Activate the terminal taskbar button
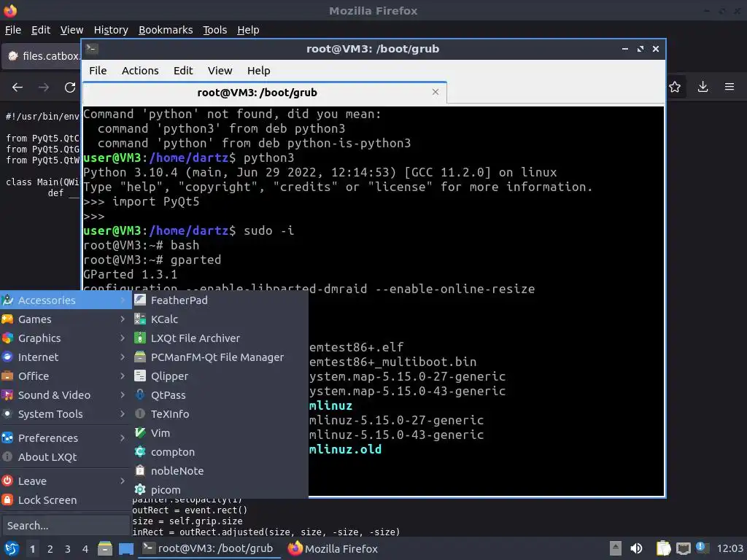The height and width of the screenshot is (560, 747). 208,548
